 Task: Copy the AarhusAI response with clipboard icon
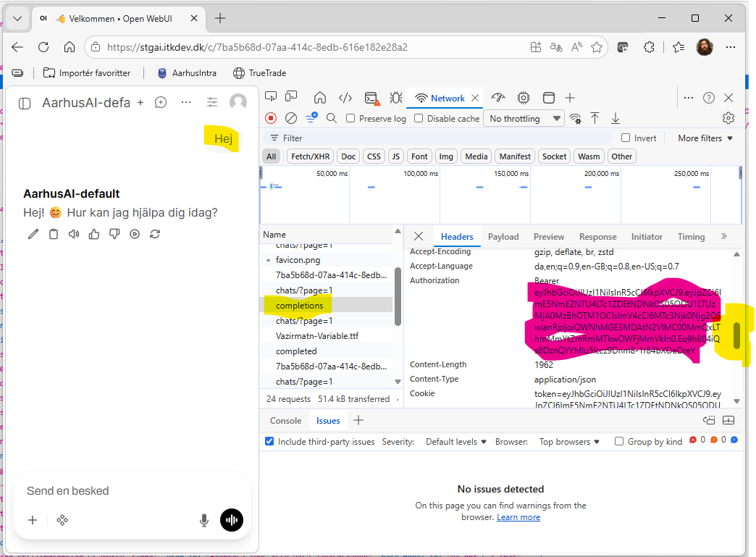[54, 234]
